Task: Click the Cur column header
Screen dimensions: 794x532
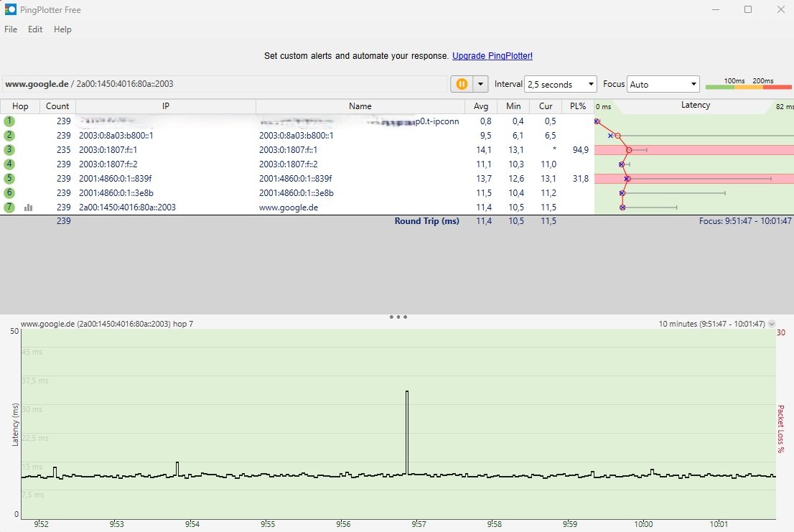Action: point(546,106)
